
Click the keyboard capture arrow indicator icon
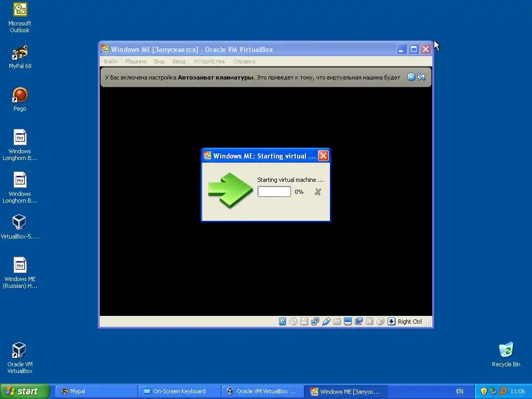coord(391,321)
